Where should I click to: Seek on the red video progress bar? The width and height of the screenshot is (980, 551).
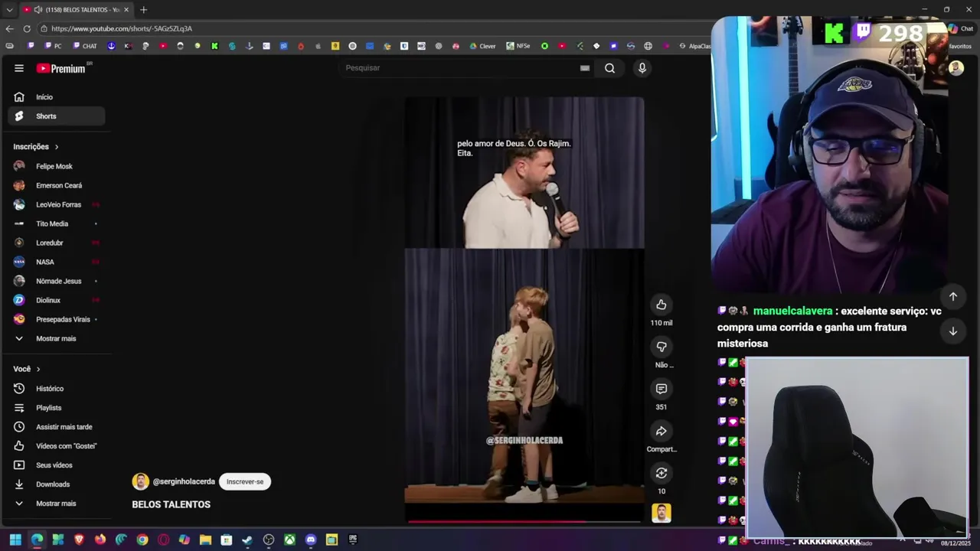pos(524,521)
